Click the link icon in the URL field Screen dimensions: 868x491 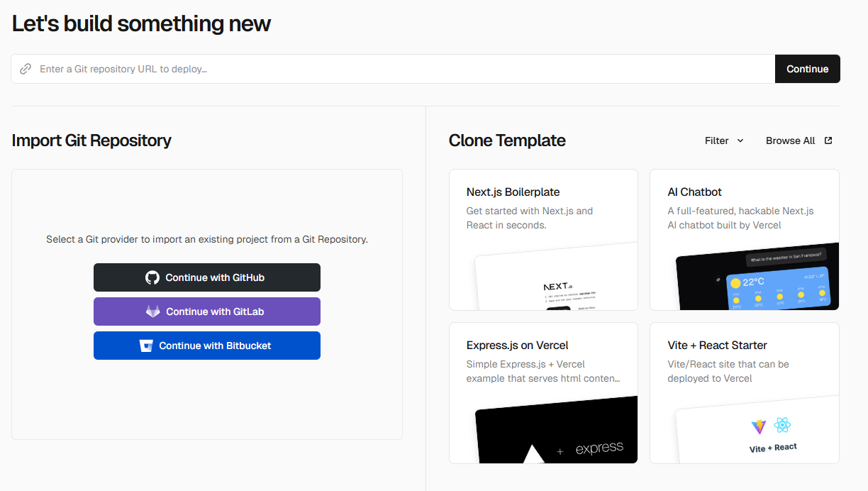(x=26, y=69)
